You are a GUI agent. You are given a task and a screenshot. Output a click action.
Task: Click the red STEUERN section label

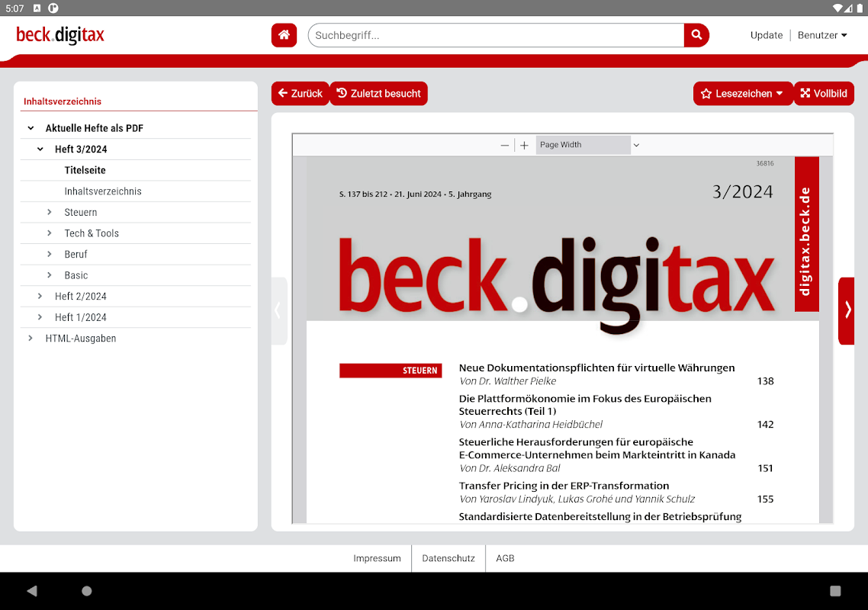[391, 371]
